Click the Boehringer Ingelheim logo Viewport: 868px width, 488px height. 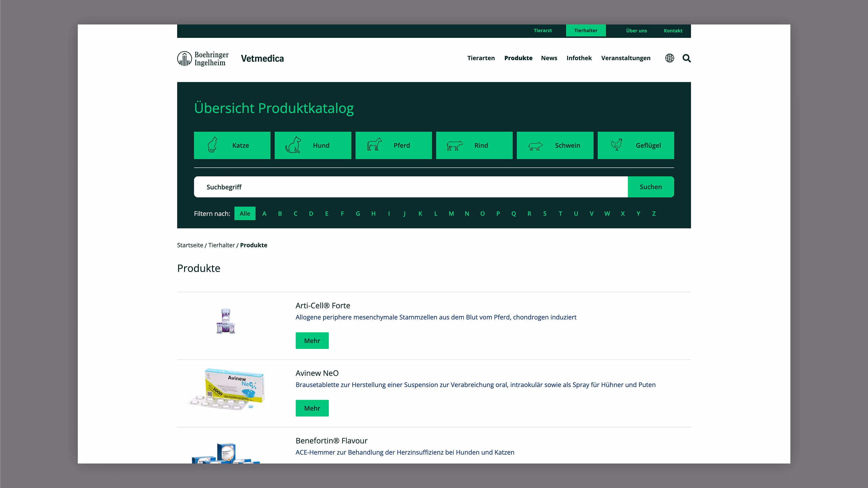click(x=203, y=58)
